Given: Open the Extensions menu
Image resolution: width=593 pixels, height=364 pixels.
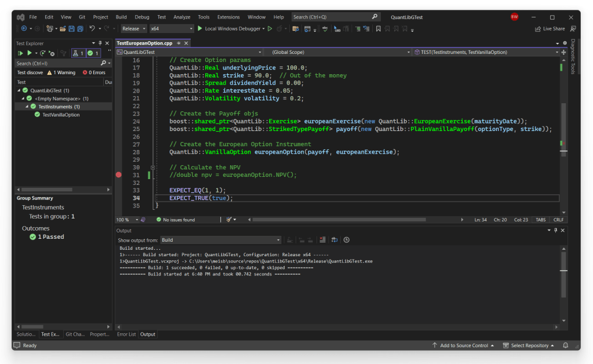Looking at the screenshot, I should tap(228, 17).
